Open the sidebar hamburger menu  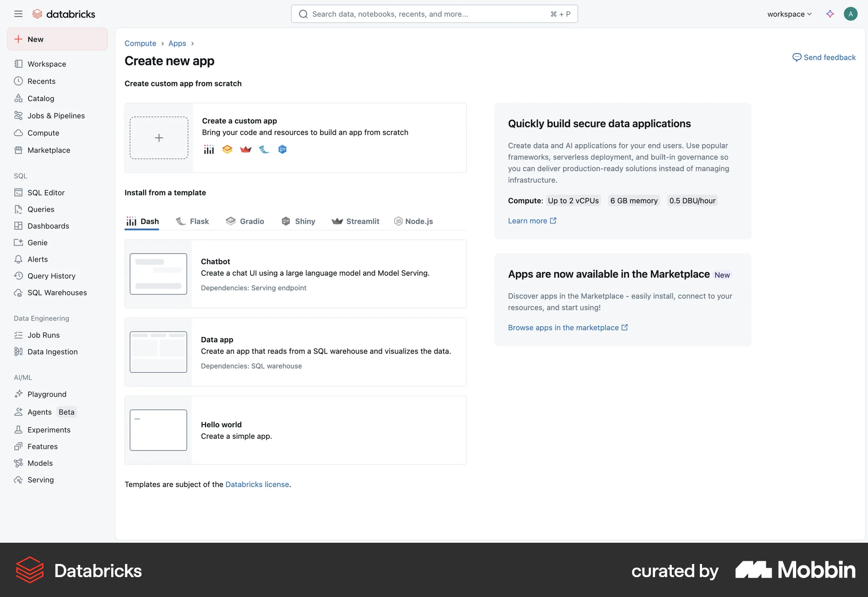coord(19,14)
